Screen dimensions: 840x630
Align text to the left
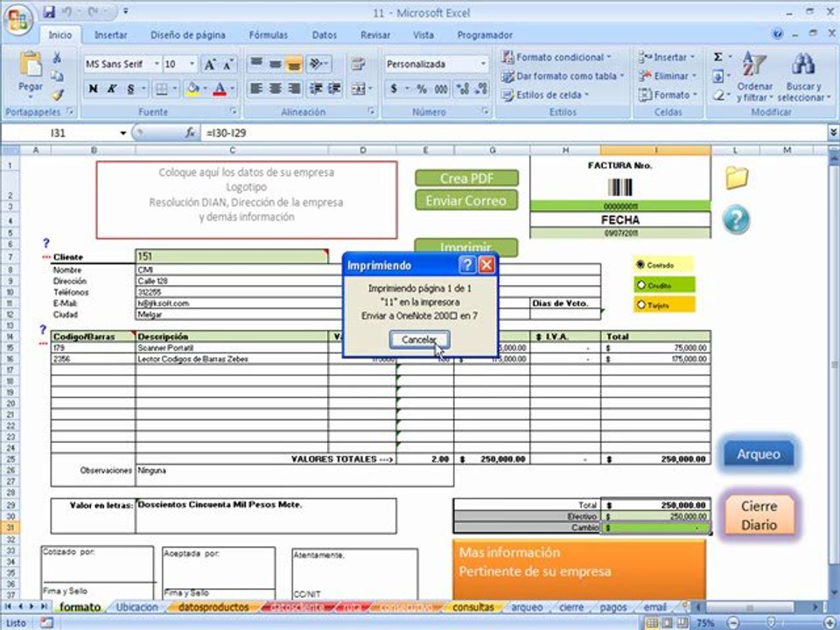256,88
